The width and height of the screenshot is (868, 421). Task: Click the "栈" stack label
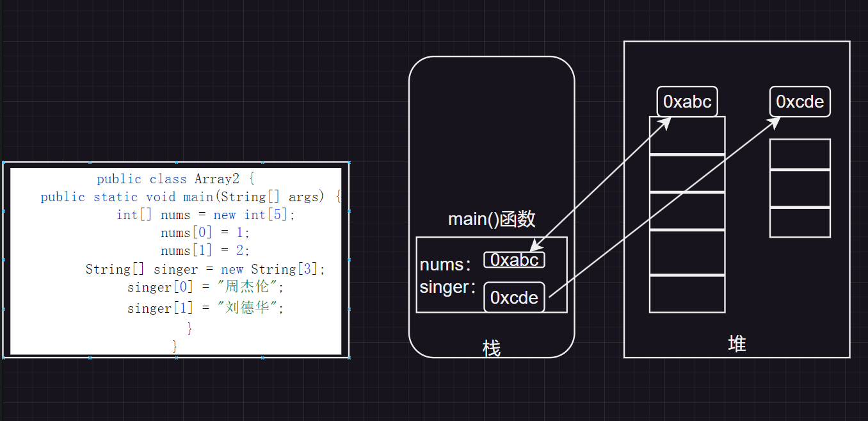click(491, 349)
